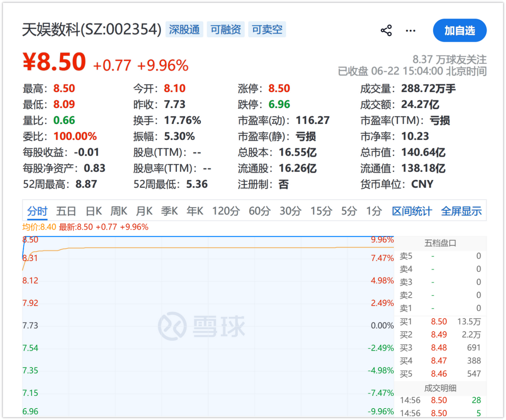506x420 pixels.
Task: Click the 深股通 tag
Action: coord(184,29)
